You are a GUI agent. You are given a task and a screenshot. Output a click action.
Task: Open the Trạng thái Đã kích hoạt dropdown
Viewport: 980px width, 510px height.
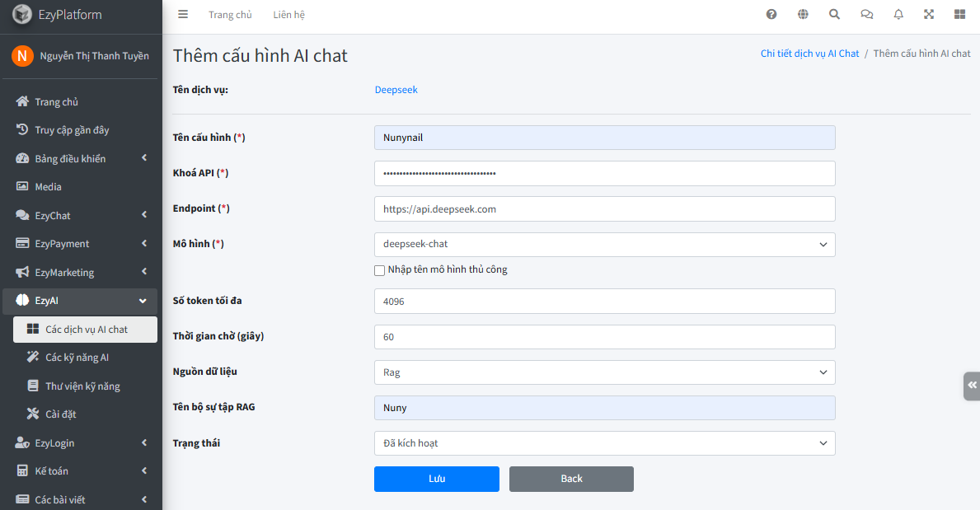click(x=604, y=443)
